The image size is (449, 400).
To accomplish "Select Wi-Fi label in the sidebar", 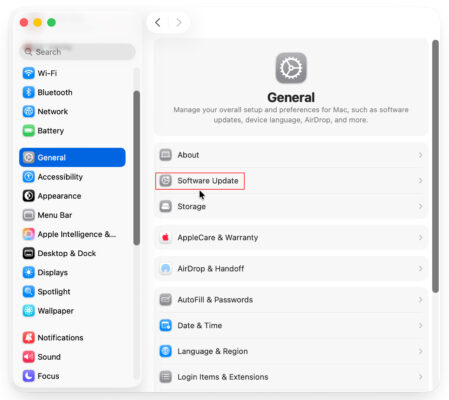I will tap(47, 73).
